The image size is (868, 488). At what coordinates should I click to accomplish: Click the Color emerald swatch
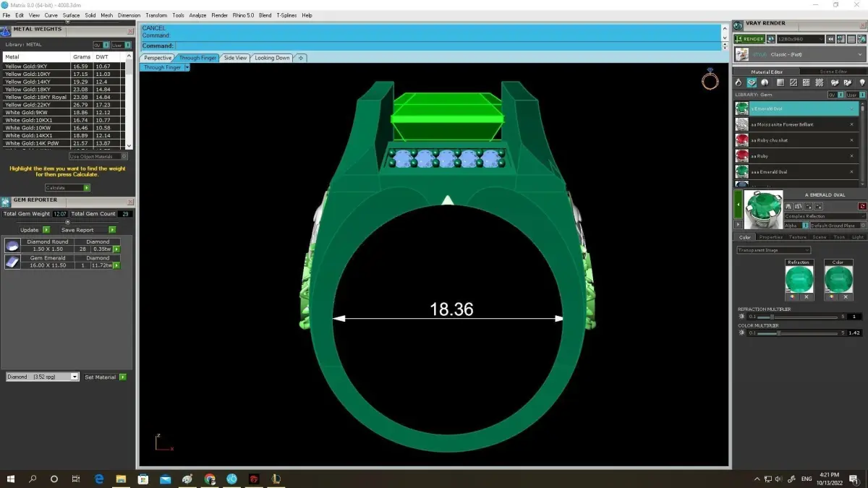click(x=838, y=279)
